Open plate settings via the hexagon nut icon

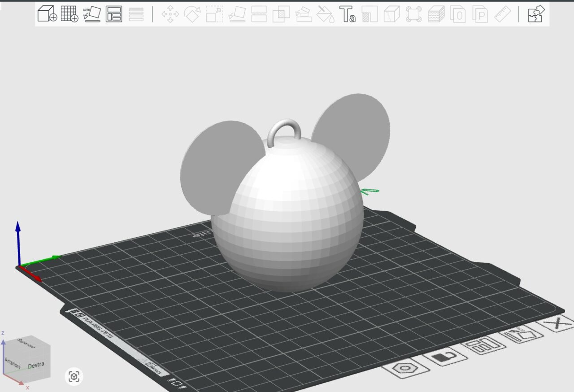[x=406, y=369]
